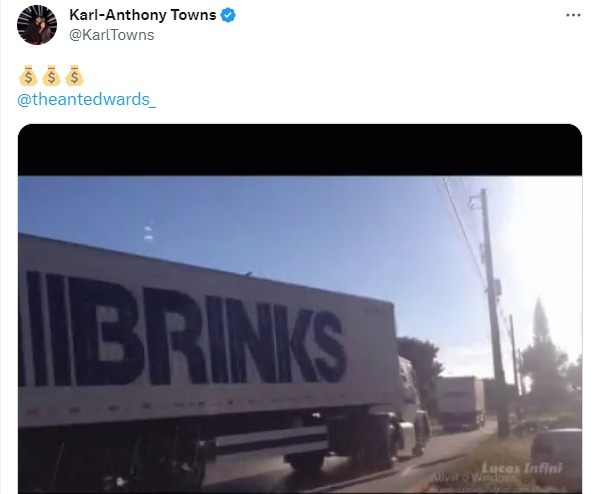Click the utility pole in the video
Image resolution: width=597 pixels, height=494 pixels.
[x=494, y=312]
